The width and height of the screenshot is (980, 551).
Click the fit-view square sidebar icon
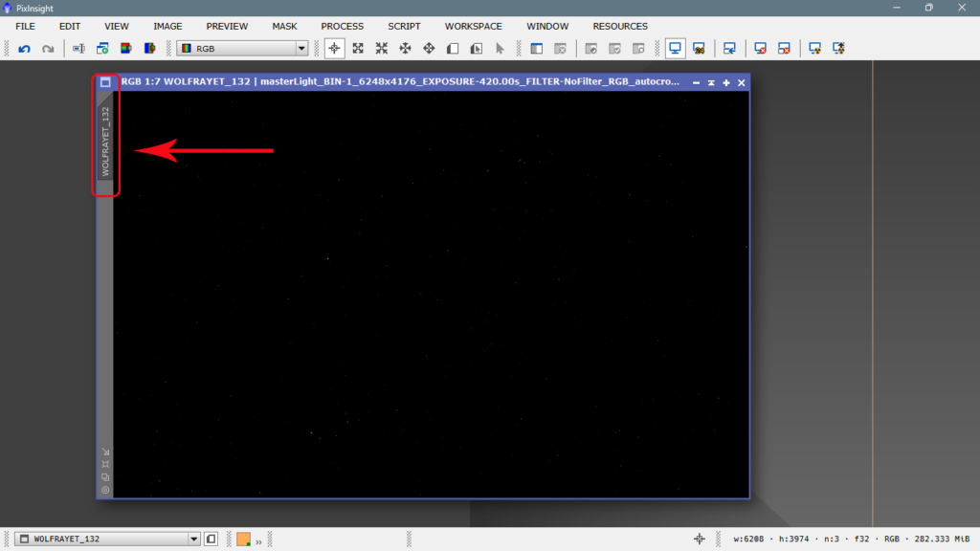[105, 464]
